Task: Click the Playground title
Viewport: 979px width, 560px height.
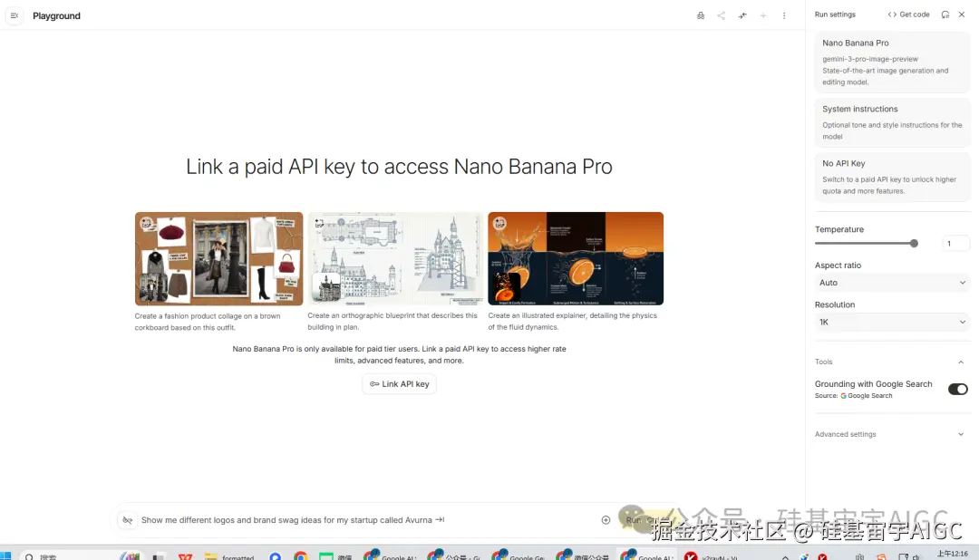Action: coord(56,15)
